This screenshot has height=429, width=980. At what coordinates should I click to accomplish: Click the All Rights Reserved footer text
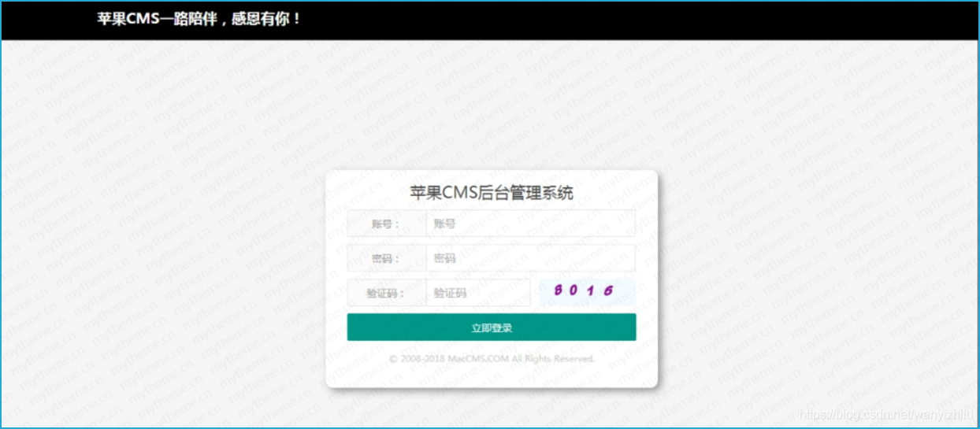(x=553, y=359)
